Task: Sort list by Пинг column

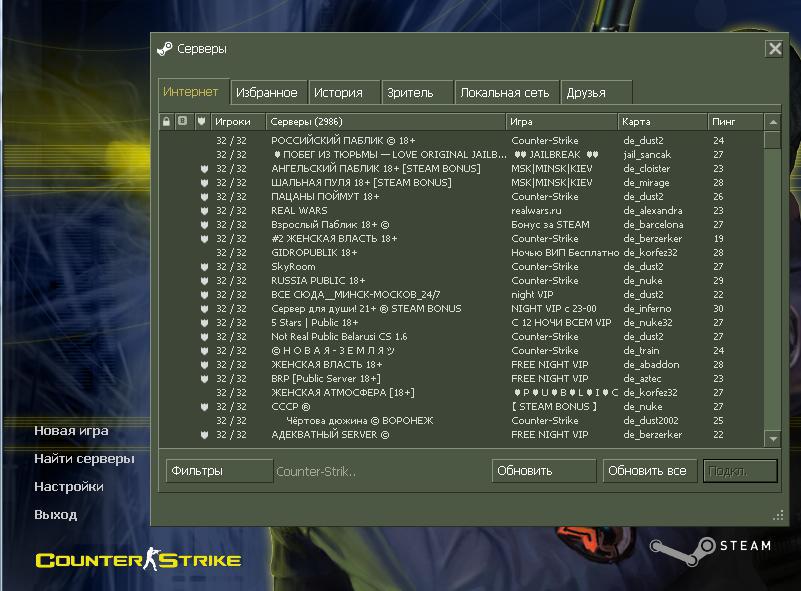Action: pyautogui.click(x=735, y=122)
